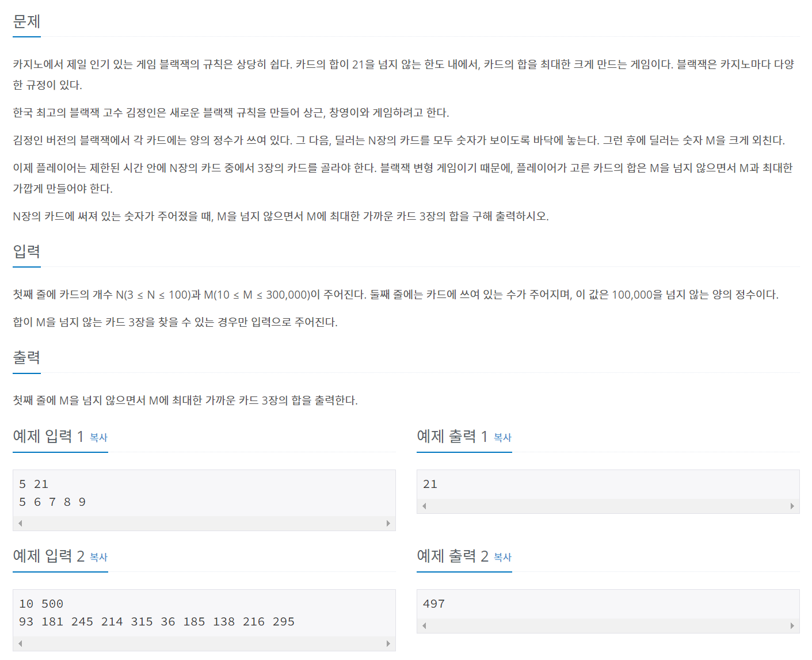
Task: Click the sample input line "10 500"
Action: point(41,604)
